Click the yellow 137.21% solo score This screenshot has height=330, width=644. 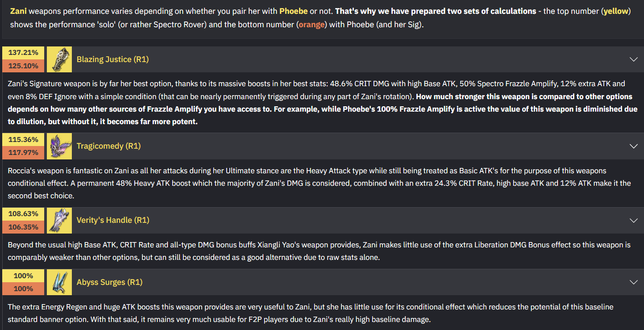coord(23,53)
